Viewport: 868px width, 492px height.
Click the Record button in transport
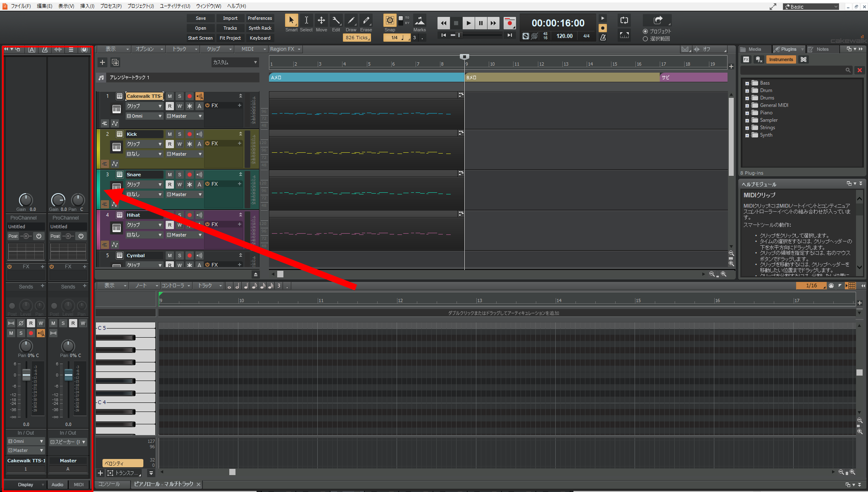pyautogui.click(x=510, y=23)
